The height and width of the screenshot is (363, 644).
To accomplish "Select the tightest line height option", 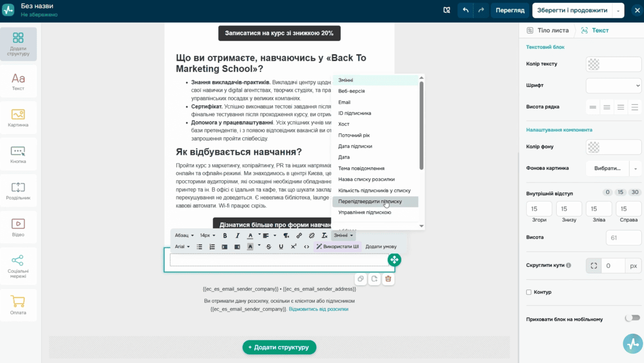I will (593, 107).
